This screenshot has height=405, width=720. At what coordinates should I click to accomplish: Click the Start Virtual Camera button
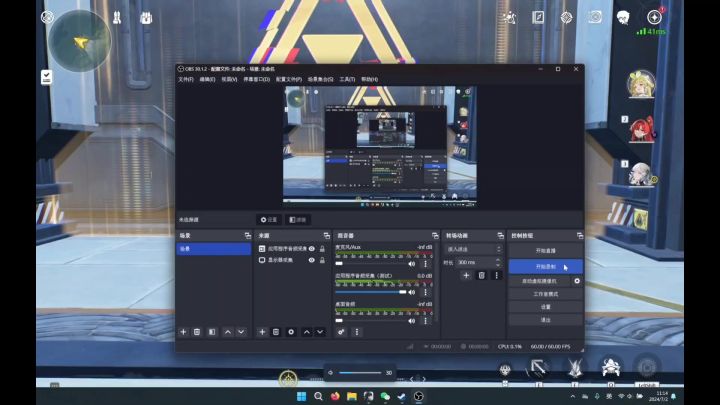pos(540,281)
